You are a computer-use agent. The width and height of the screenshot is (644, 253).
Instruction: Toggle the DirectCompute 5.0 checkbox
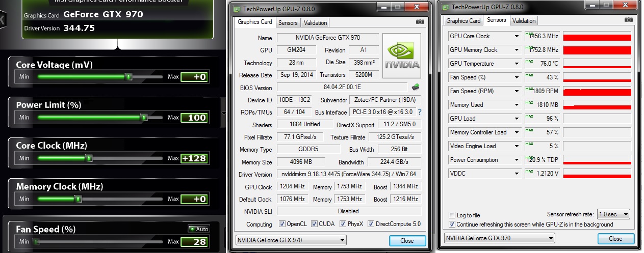click(x=371, y=224)
